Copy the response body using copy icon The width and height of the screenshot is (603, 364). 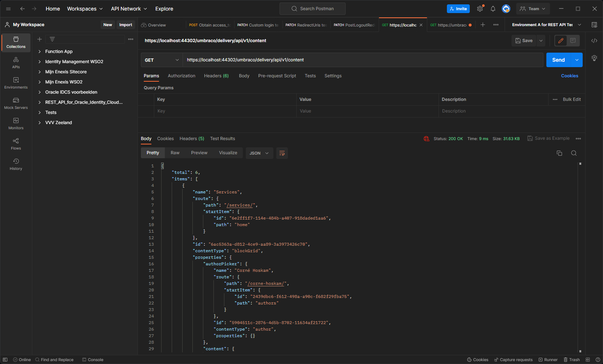[x=559, y=153]
